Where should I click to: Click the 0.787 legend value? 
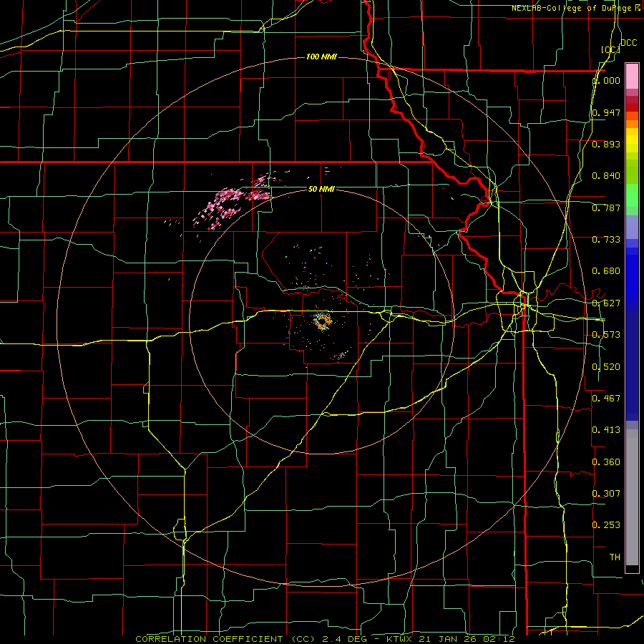coord(606,208)
